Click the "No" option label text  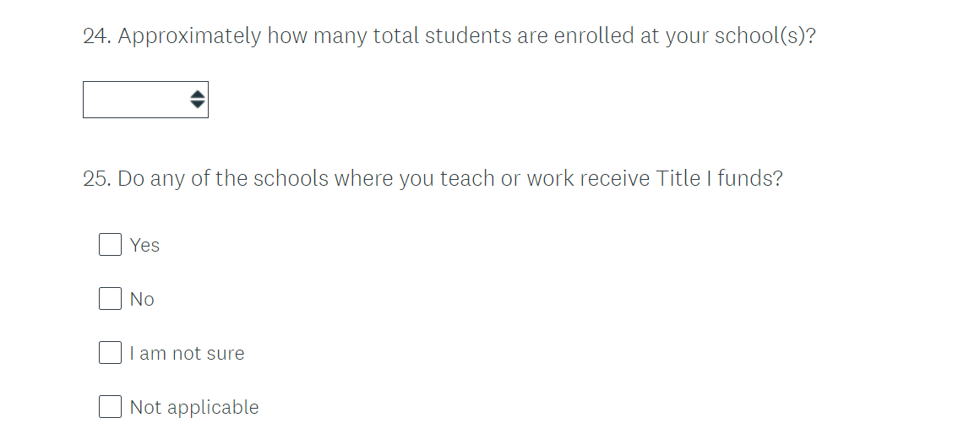(x=142, y=299)
